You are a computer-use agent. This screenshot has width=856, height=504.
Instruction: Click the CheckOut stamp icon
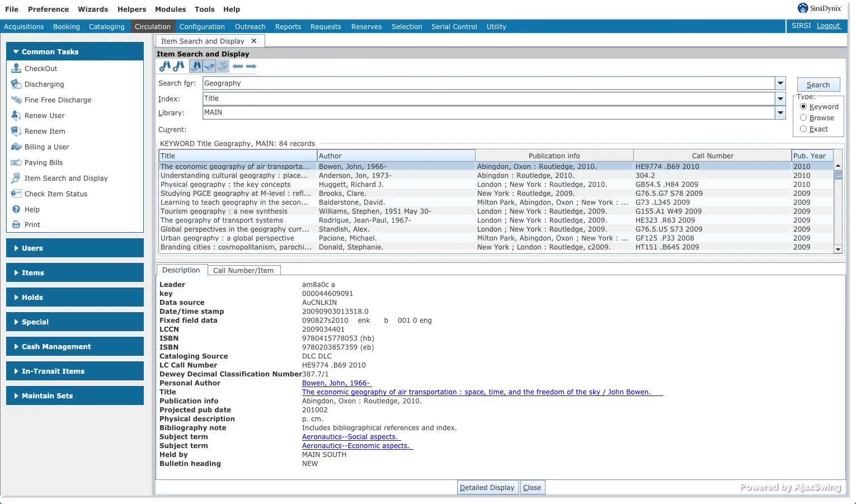coord(16,68)
